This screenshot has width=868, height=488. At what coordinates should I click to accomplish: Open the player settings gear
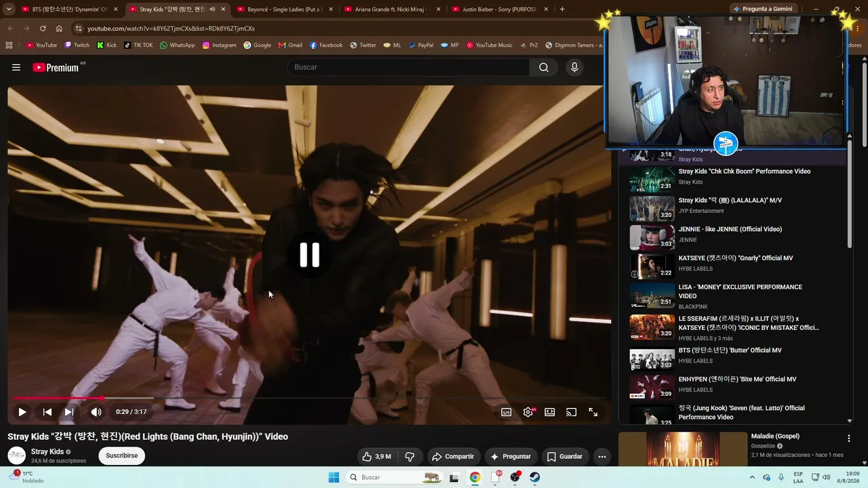point(528,411)
